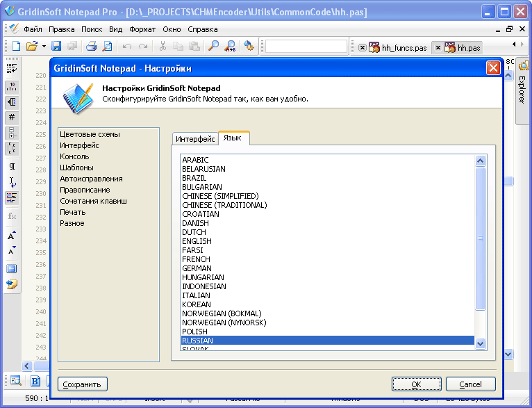The width and height of the screenshot is (532, 408).
Task: Open the dropdown arrow beside Open folder
Action: 44,46
